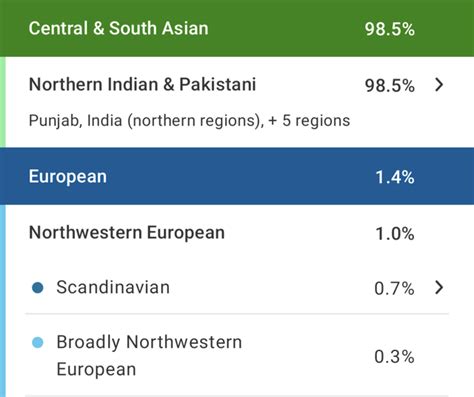This screenshot has height=397, width=474.
Task: Click the Scandinavian 0.7% percentage
Action: pos(394,288)
